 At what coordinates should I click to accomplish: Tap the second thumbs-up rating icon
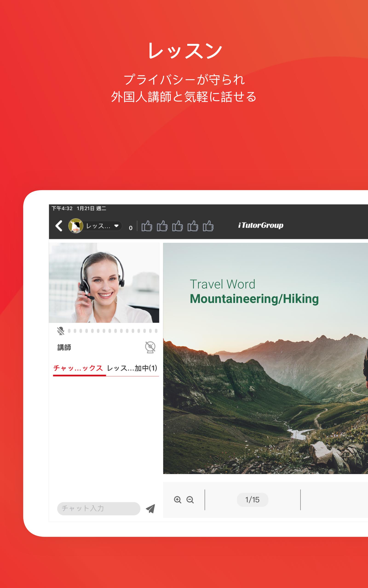click(x=162, y=226)
